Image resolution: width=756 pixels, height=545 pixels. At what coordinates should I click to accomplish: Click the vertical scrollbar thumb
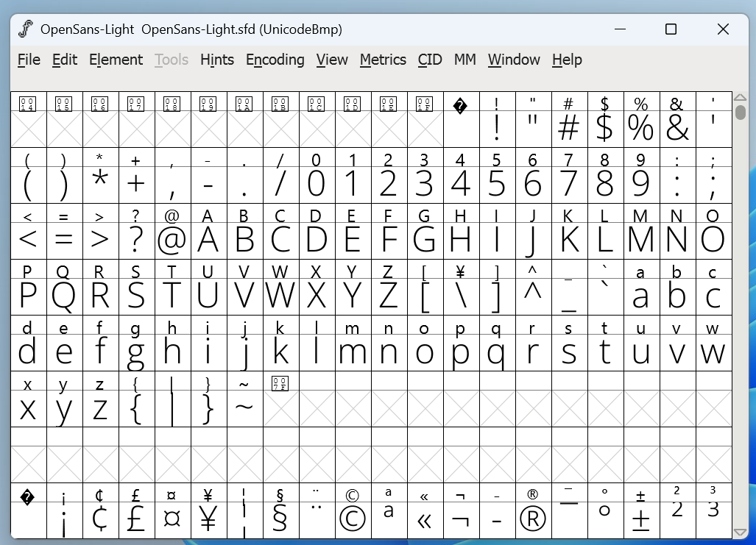(x=740, y=113)
